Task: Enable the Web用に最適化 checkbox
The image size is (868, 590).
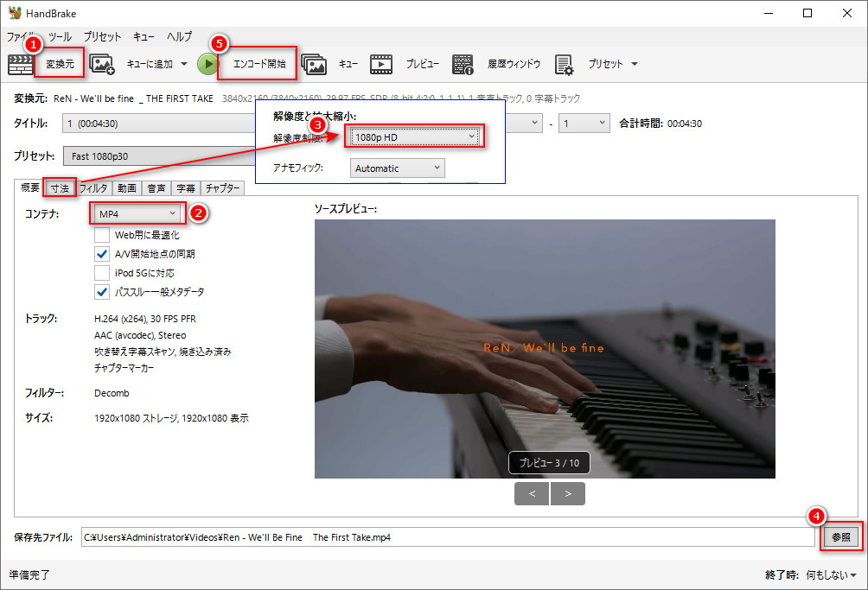Action: point(102,235)
